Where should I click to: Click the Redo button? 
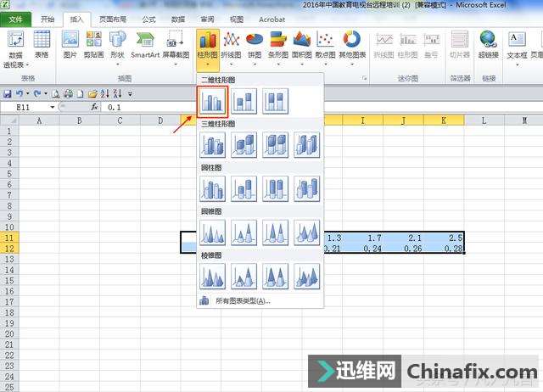coord(37,93)
